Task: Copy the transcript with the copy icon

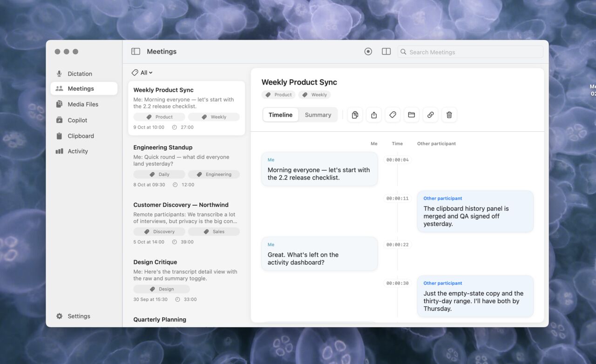Action: point(355,115)
